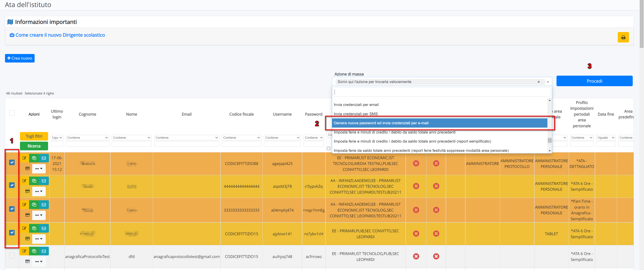Open Cognome filter operator dropdown
The height and width of the screenshot is (270, 644).
pyautogui.click(x=87, y=138)
